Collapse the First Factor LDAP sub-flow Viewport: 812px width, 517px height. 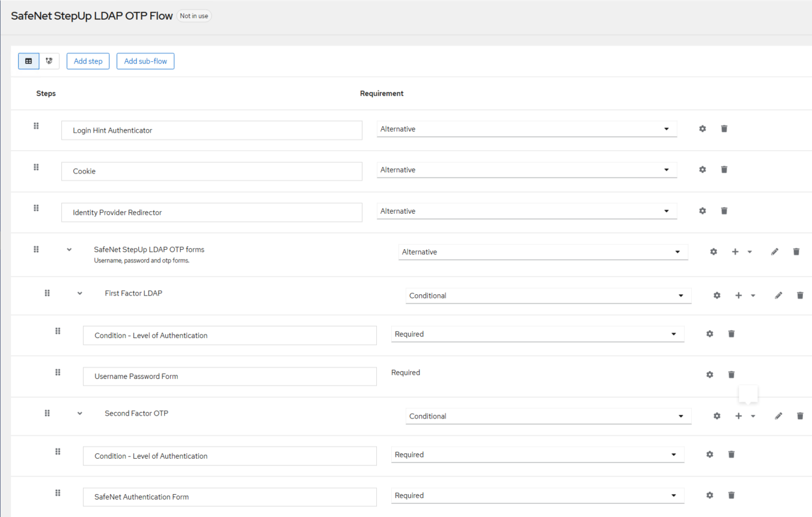pos(80,294)
